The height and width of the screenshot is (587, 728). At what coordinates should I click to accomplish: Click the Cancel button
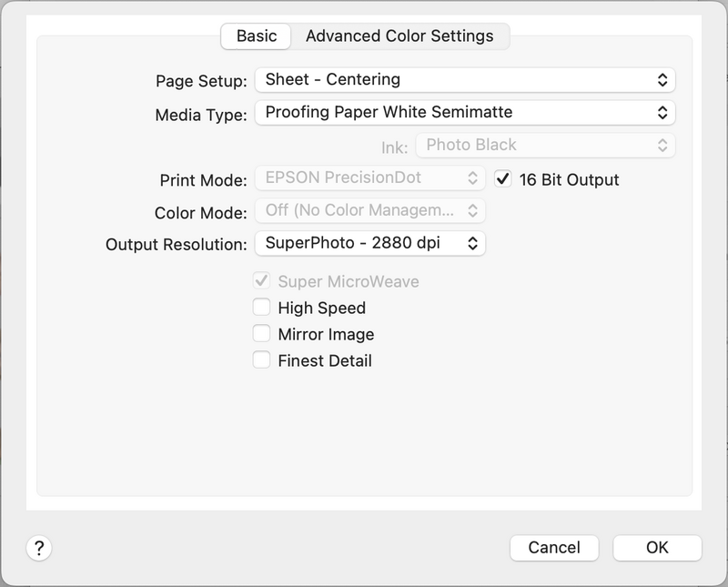point(553,547)
